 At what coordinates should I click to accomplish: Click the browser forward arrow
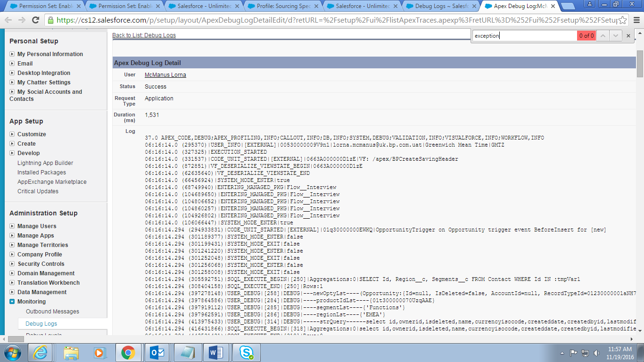tap(22, 20)
